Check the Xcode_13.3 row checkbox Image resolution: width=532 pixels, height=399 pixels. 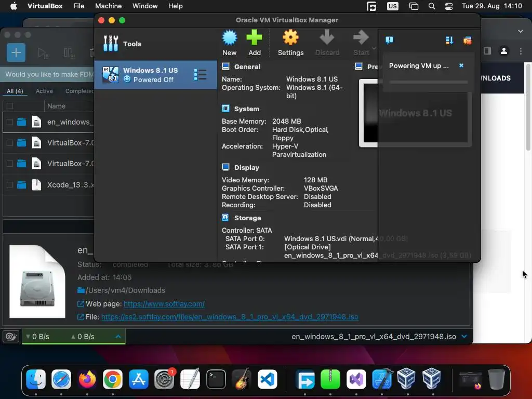[x=10, y=184]
